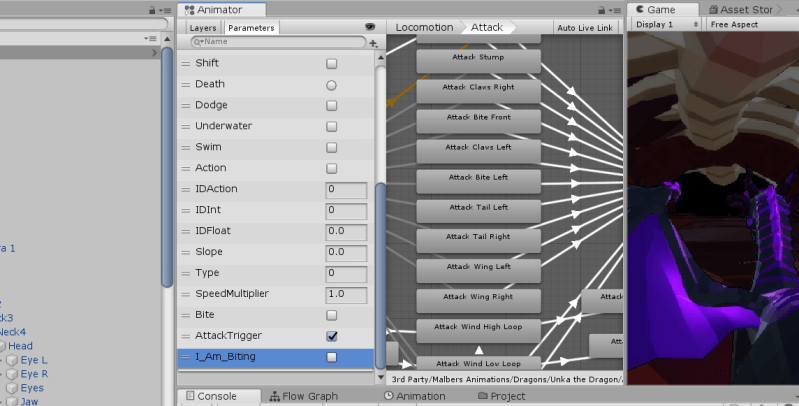Click the reorder handle beside Death parameter

click(185, 85)
